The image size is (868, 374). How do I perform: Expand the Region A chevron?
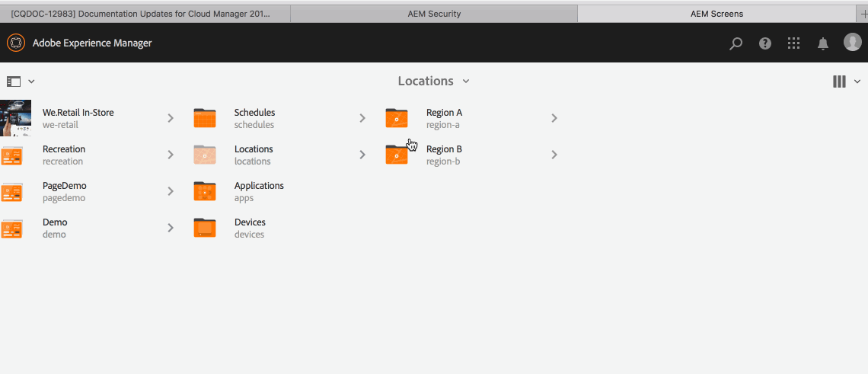tap(554, 118)
